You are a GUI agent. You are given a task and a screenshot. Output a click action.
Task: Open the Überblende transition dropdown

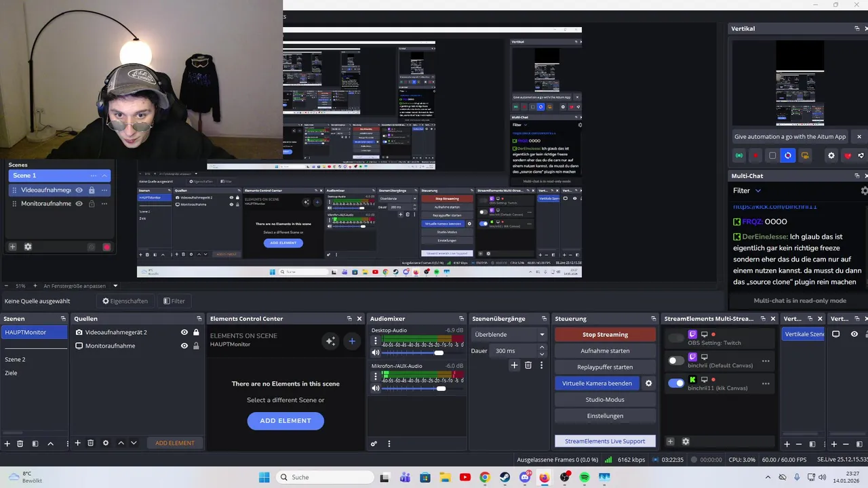tap(509, 334)
